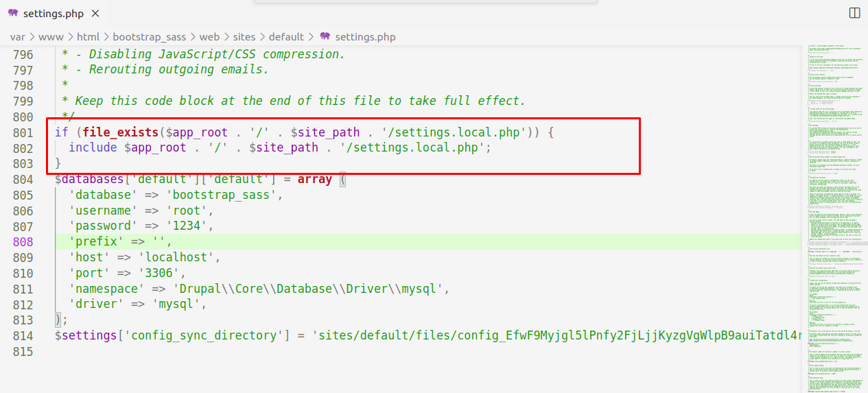Click the 'localhost' host value
Viewport: 868px width, 393px height.
[176, 257]
